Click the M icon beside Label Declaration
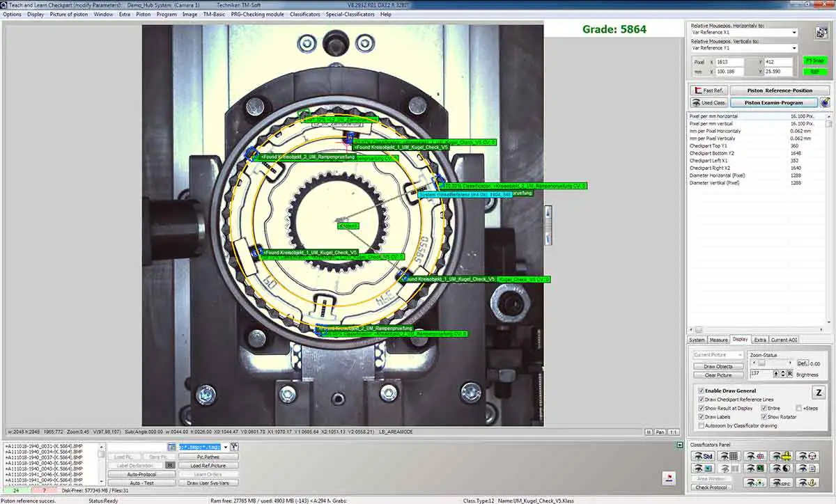836x504 pixels. (170, 465)
